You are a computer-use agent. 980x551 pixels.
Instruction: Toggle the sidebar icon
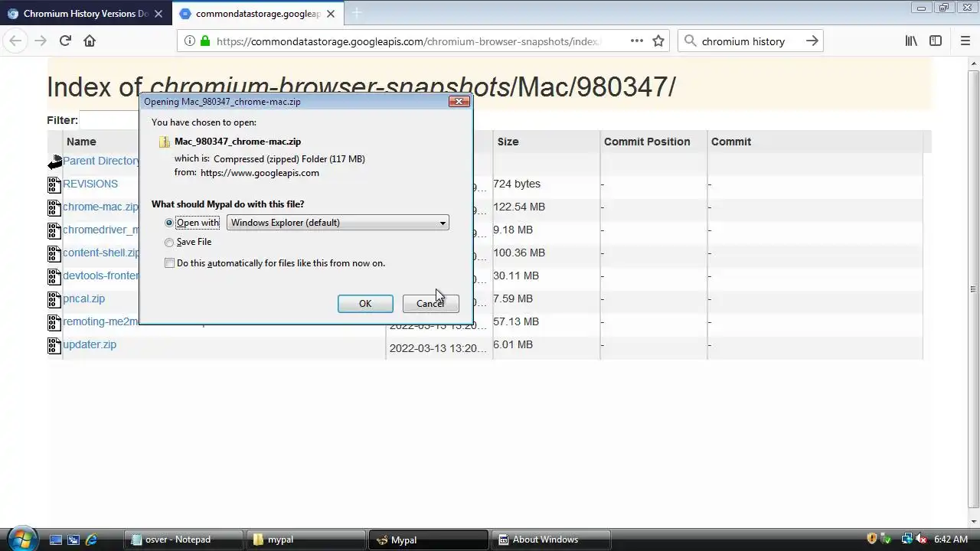click(x=936, y=41)
